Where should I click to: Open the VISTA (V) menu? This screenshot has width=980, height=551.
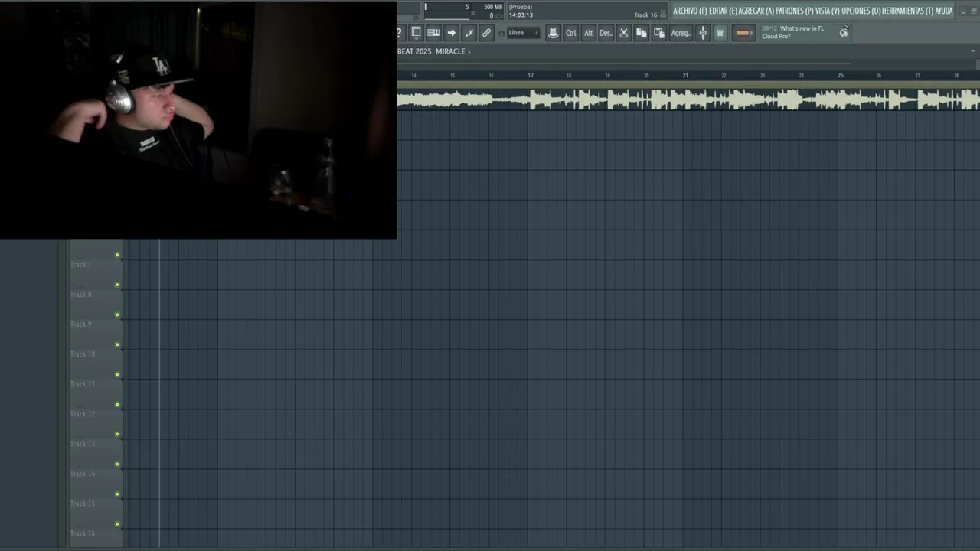[827, 11]
